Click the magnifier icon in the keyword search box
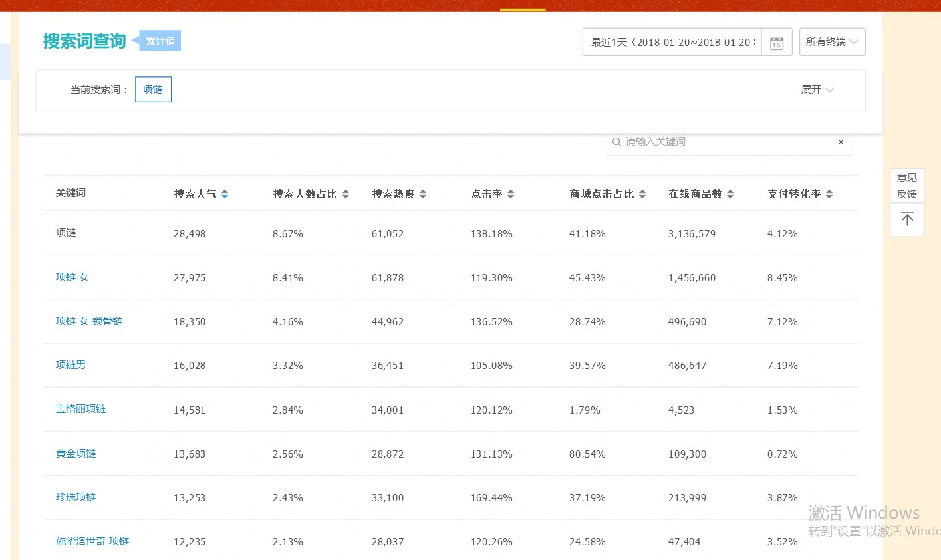 [616, 141]
